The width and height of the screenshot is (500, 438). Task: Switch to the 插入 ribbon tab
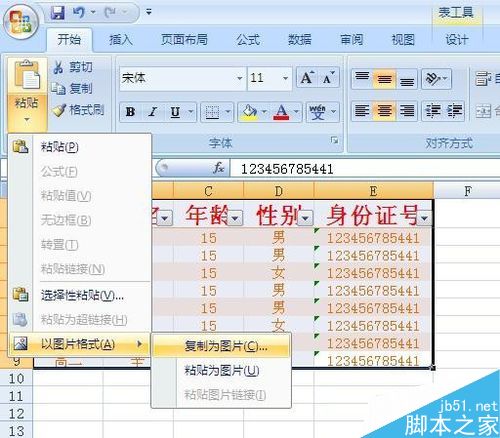coord(121,39)
